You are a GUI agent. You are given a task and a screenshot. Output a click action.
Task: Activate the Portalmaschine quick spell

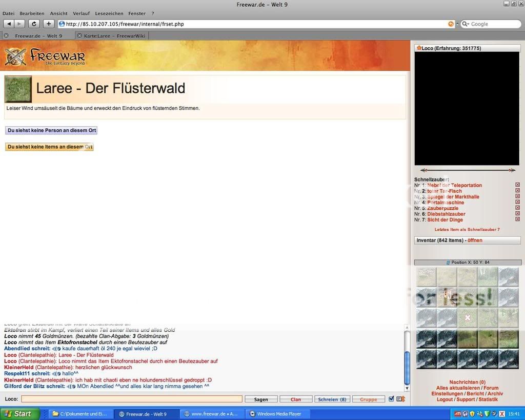446,202
